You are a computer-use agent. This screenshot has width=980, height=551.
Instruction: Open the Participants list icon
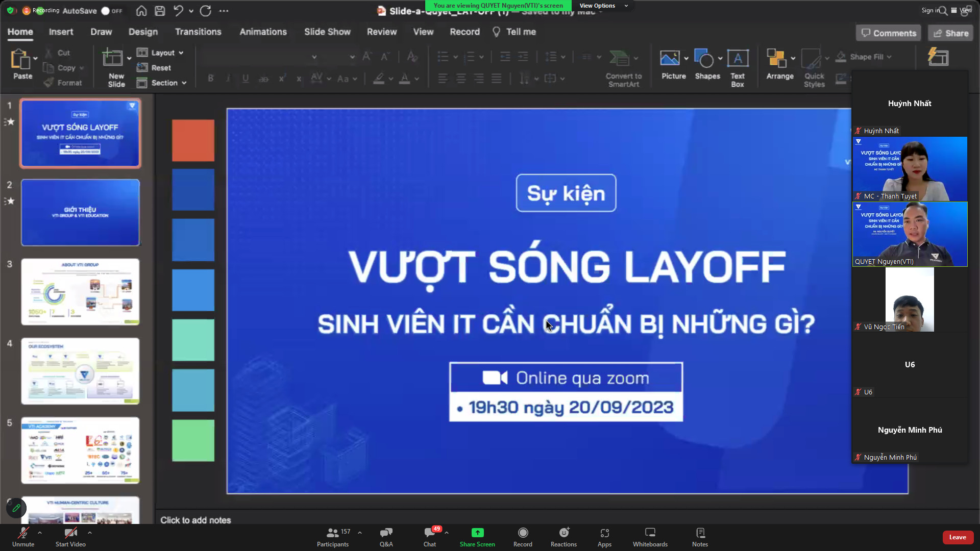click(x=332, y=533)
